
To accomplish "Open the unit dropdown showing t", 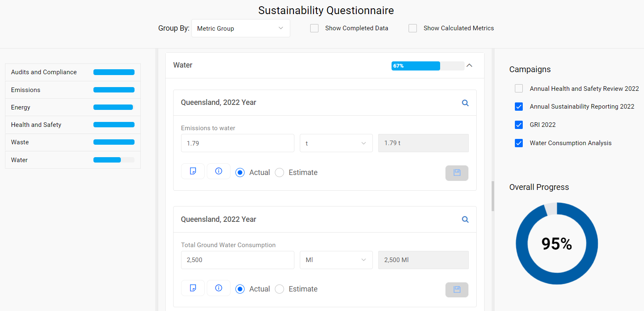I will [x=336, y=143].
